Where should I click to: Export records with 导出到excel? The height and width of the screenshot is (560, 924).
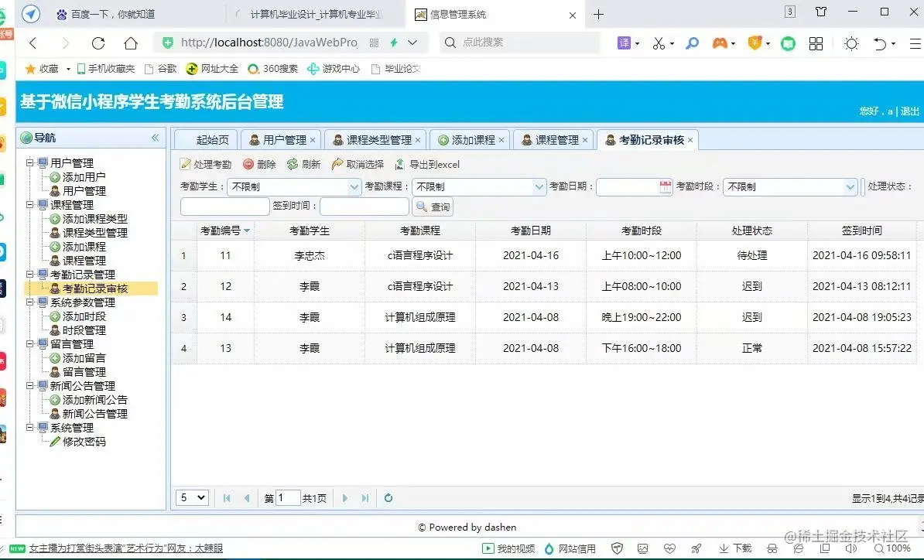click(x=427, y=164)
